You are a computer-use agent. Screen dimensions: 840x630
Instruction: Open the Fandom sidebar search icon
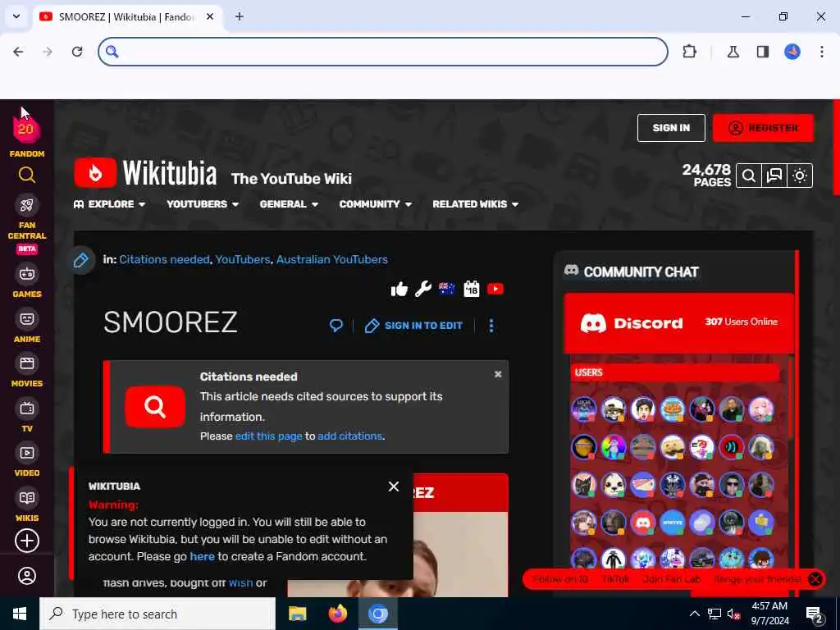pos(27,176)
